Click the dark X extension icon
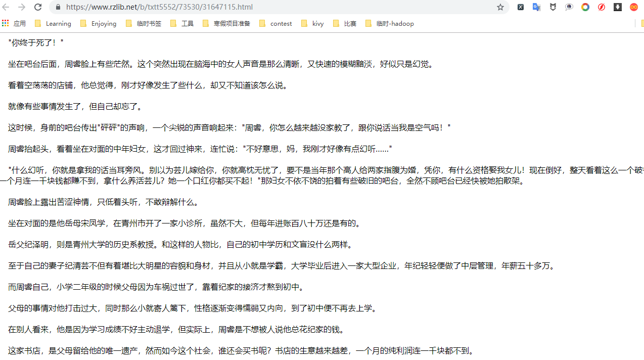Viewport: 644px width, 360px height. (521, 7)
